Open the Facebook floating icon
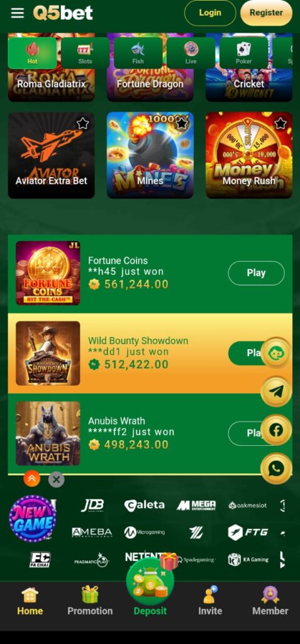The width and height of the screenshot is (300, 644). [276, 430]
